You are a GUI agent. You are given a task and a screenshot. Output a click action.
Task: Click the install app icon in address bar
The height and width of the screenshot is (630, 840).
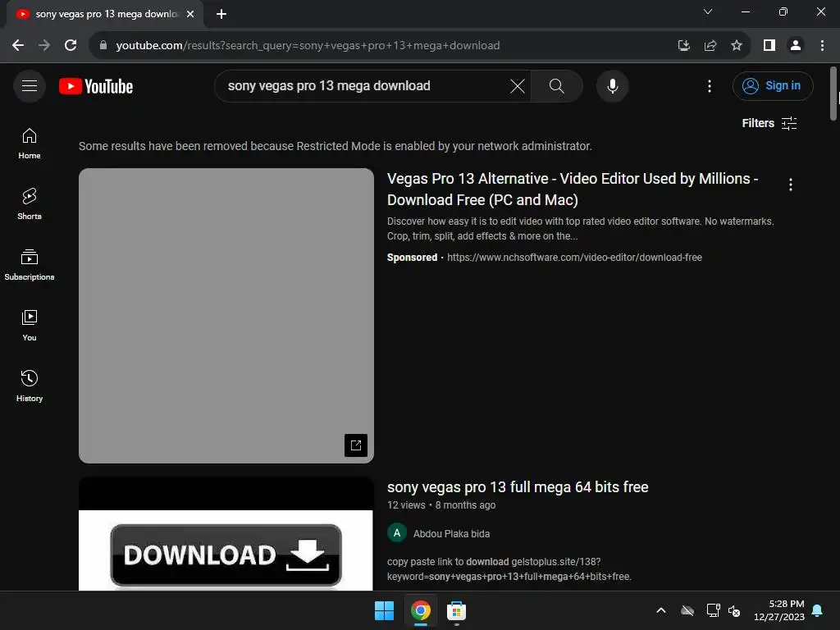[683, 46]
